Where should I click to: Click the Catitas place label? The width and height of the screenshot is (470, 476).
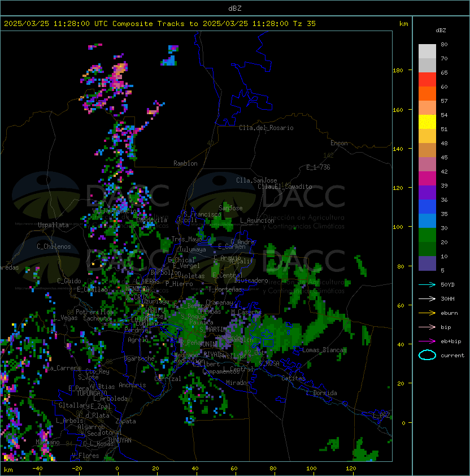[293, 378]
